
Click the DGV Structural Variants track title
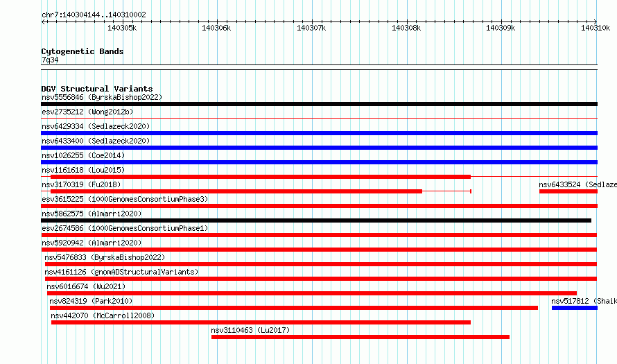[97, 89]
